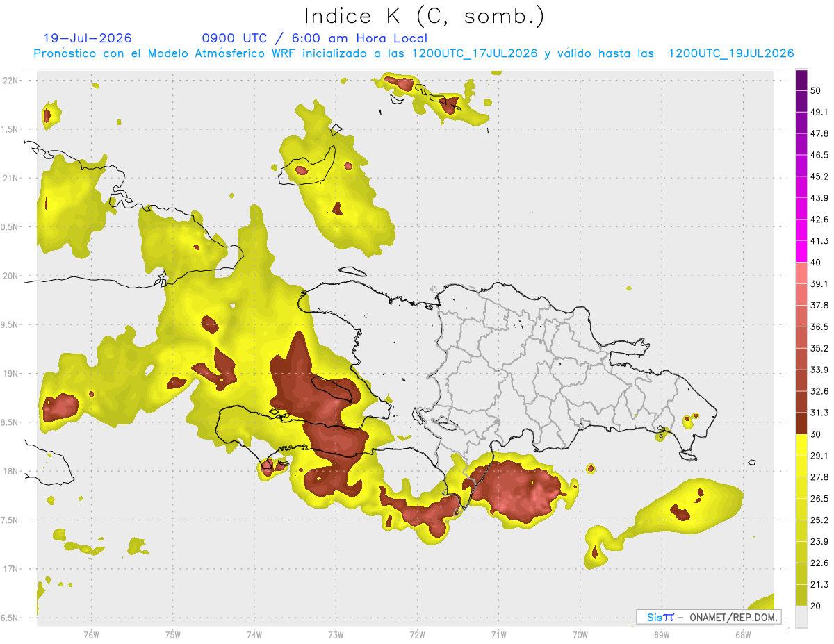Image resolution: width=834 pixels, height=644 pixels.
Task: Click the legend value '42.6'
Action: 819,220
